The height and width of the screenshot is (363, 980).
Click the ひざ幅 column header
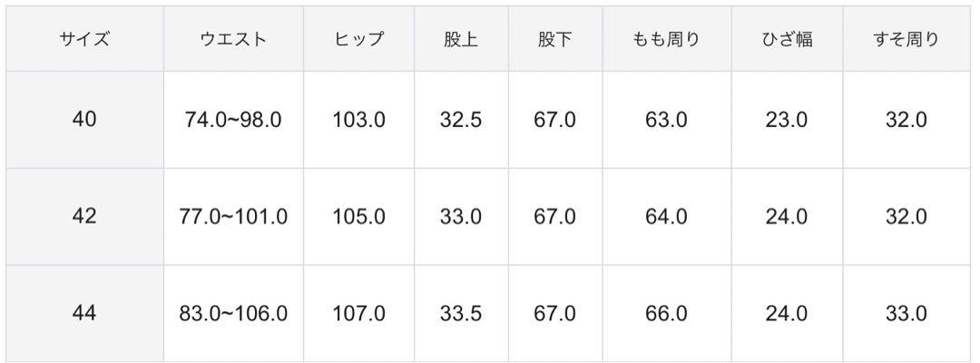click(787, 39)
